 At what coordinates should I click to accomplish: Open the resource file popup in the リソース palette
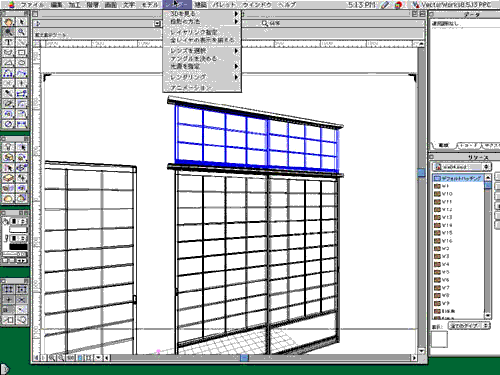(462, 167)
